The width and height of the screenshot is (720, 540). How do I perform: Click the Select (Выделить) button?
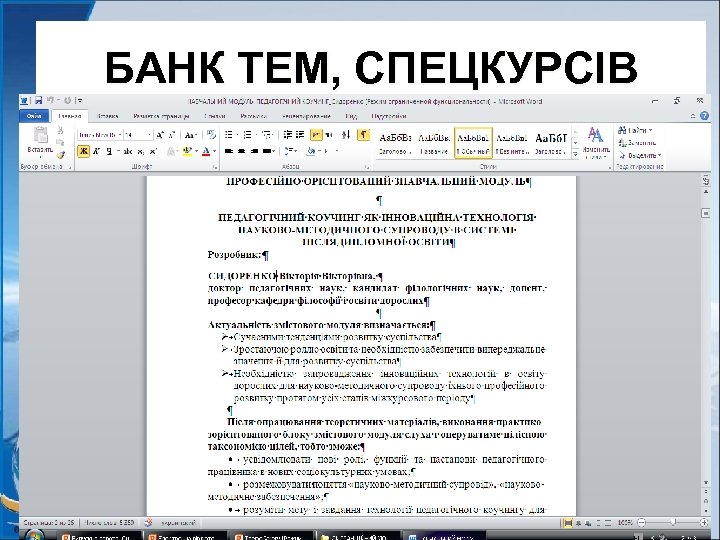(x=639, y=155)
